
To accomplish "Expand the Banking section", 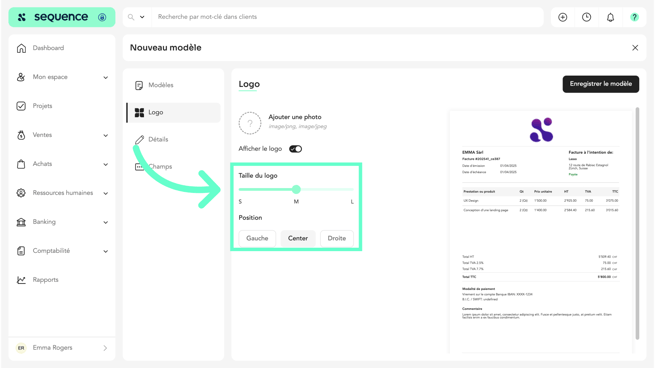I will pyautogui.click(x=106, y=222).
